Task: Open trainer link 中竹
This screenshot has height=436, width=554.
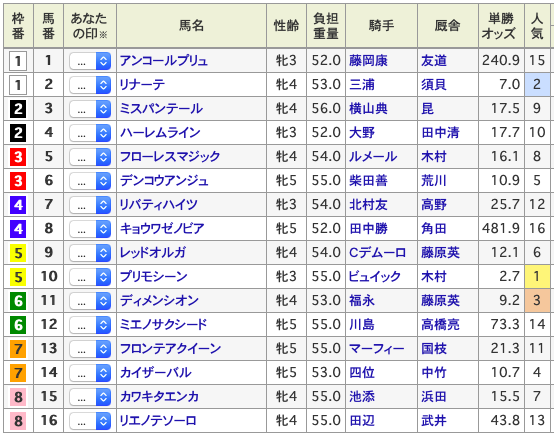Action: point(434,373)
